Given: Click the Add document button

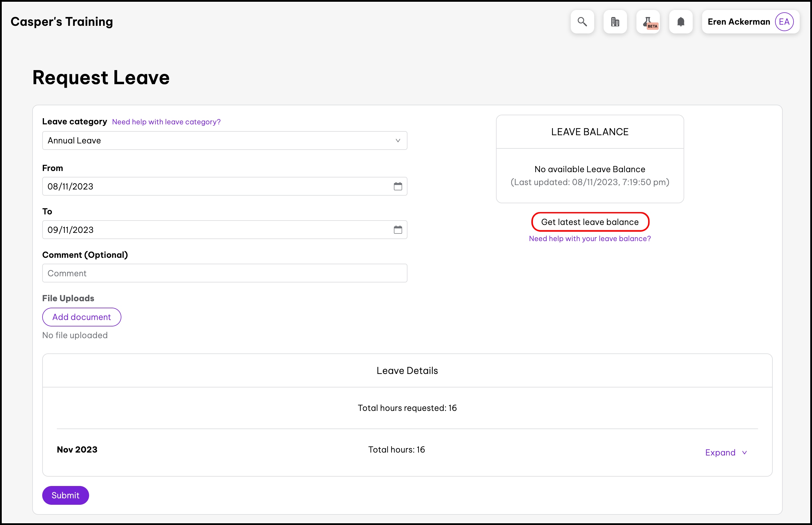Looking at the screenshot, I should [x=81, y=317].
